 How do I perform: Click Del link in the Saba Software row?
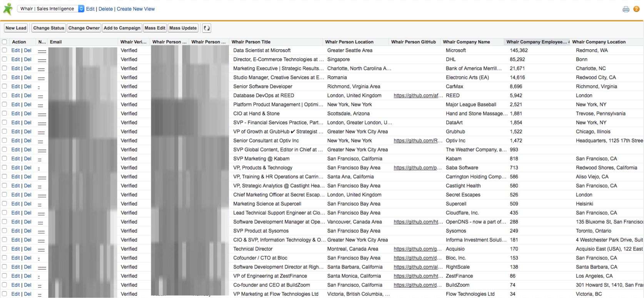(x=28, y=168)
